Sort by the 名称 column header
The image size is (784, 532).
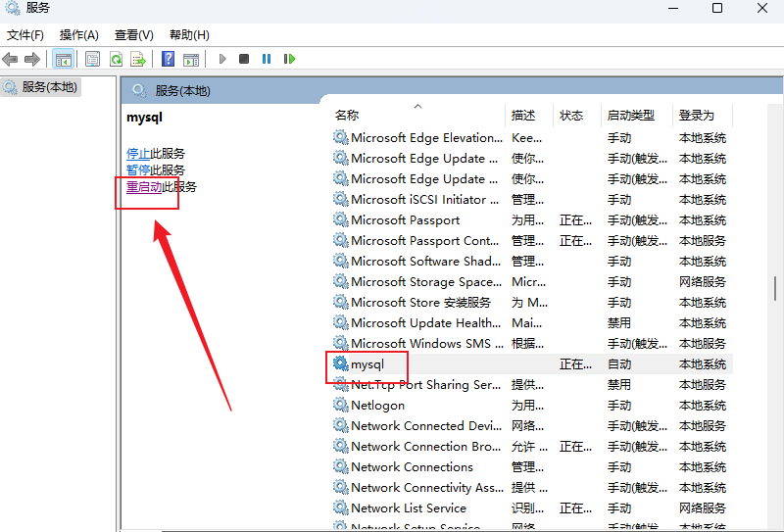pos(419,116)
